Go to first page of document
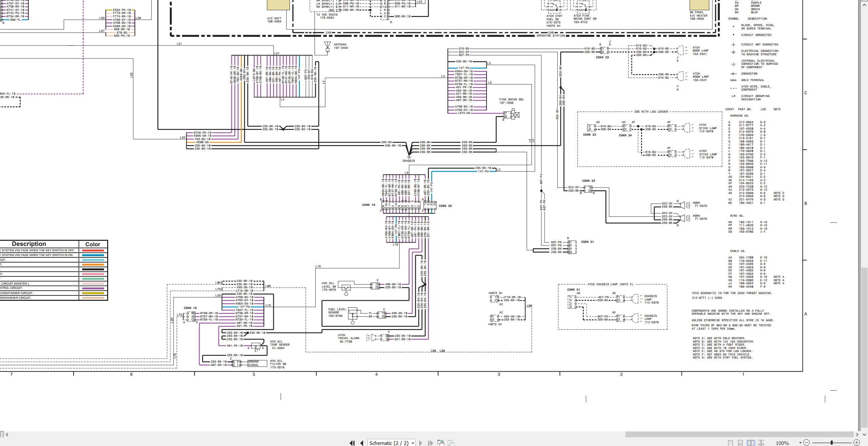 (352, 443)
